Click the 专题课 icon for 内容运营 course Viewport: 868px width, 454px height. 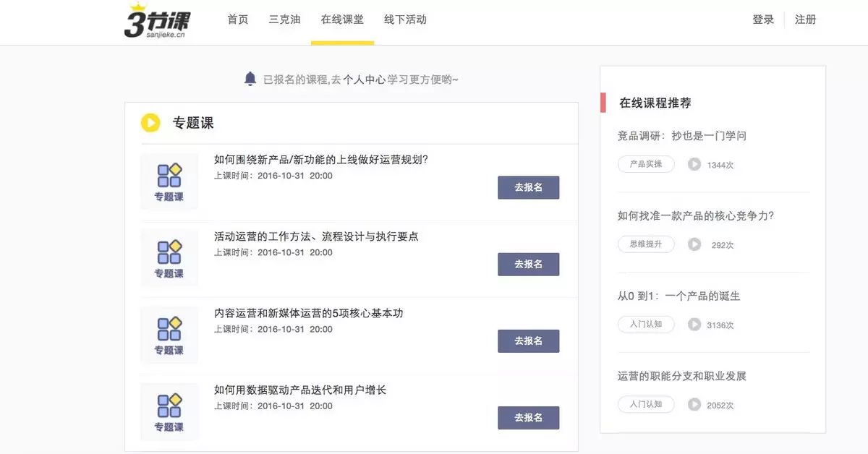pos(169,335)
